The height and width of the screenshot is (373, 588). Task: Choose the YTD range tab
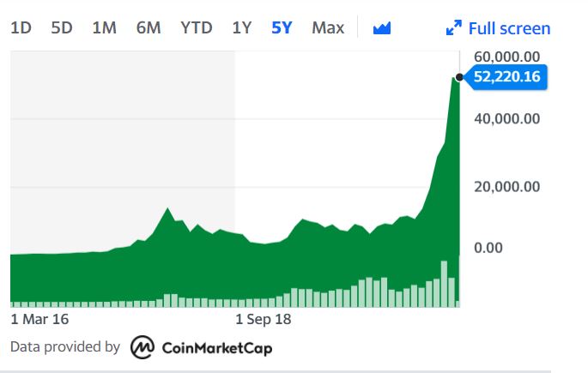click(x=196, y=27)
